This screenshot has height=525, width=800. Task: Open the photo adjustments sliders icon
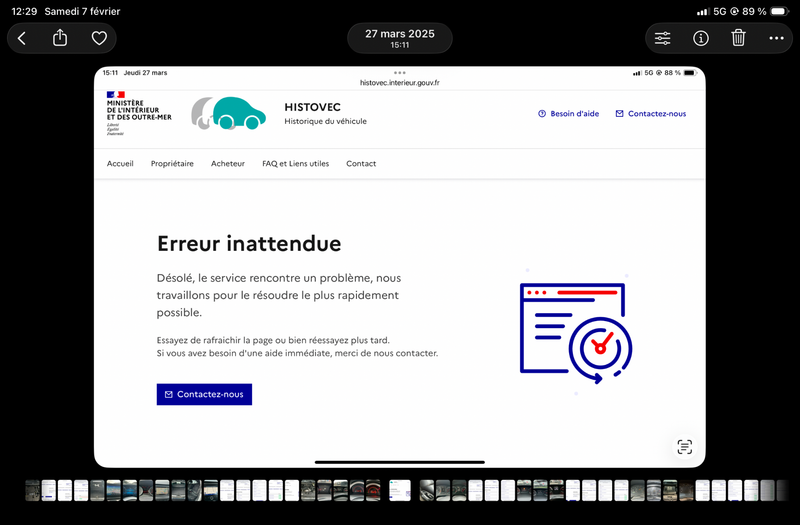coord(663,38)
